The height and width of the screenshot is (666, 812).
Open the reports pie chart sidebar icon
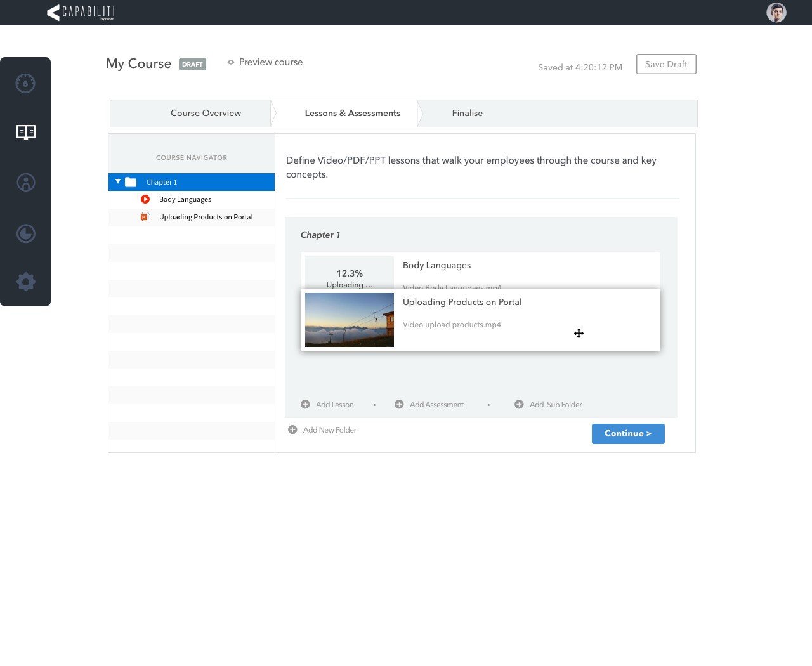(x=25, y=233)
